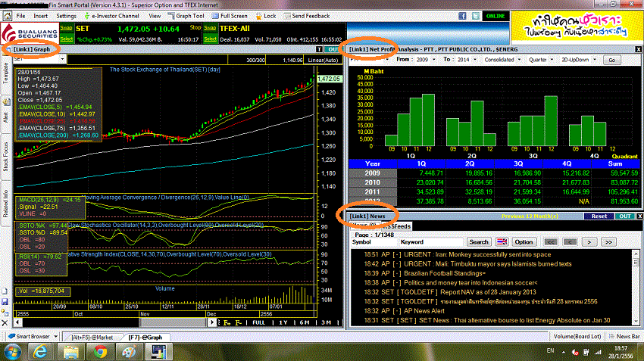Select 6M time range on graph
Image resolution: width=644 pixels, height=361 pixels.
coord(305,323)
